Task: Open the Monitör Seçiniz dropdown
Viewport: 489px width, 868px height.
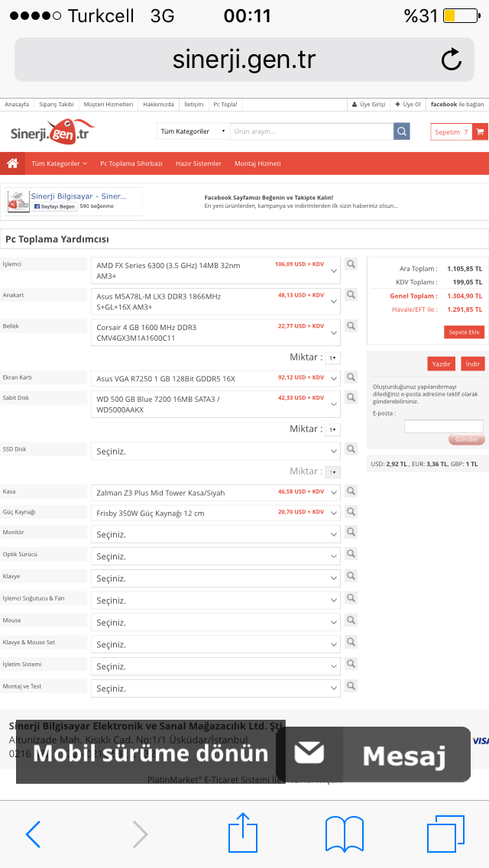Action: pyautogui.click(x=215, y=534)
